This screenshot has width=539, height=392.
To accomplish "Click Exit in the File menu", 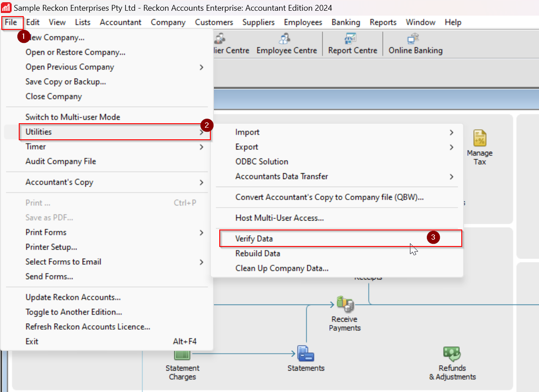I will click(x=107, y=342).
